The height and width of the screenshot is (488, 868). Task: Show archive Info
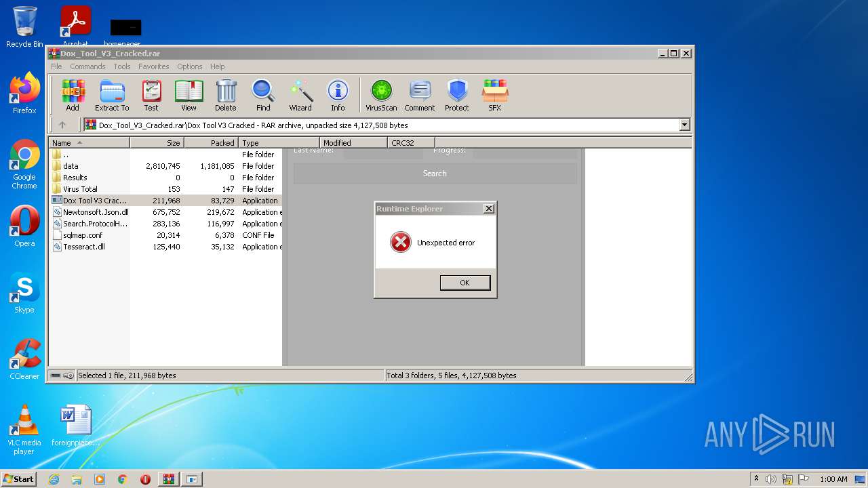pyautogui.click(x=338, y=95)
